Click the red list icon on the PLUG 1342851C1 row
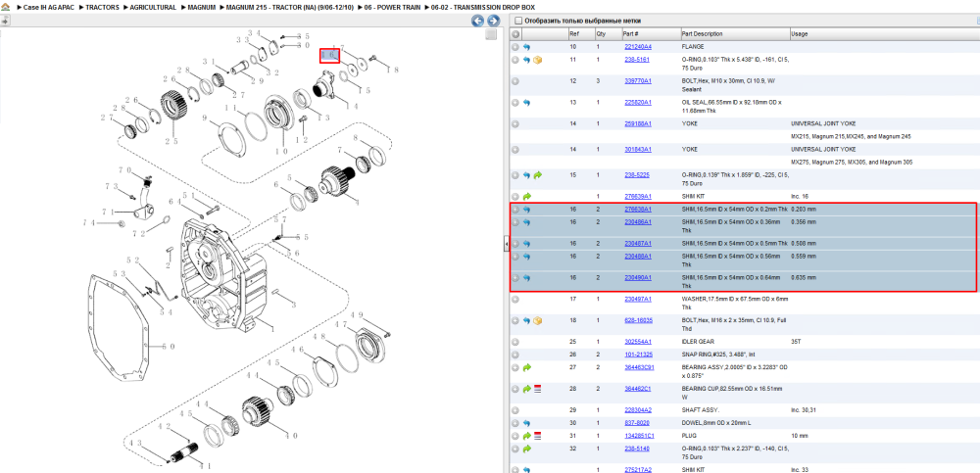Image resolution: width=980 pixels, height=473 pixels. click(537, 436)
